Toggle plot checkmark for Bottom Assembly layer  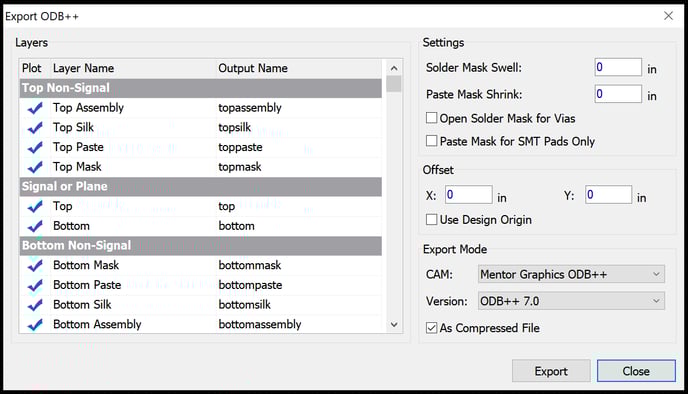point(35,325)
